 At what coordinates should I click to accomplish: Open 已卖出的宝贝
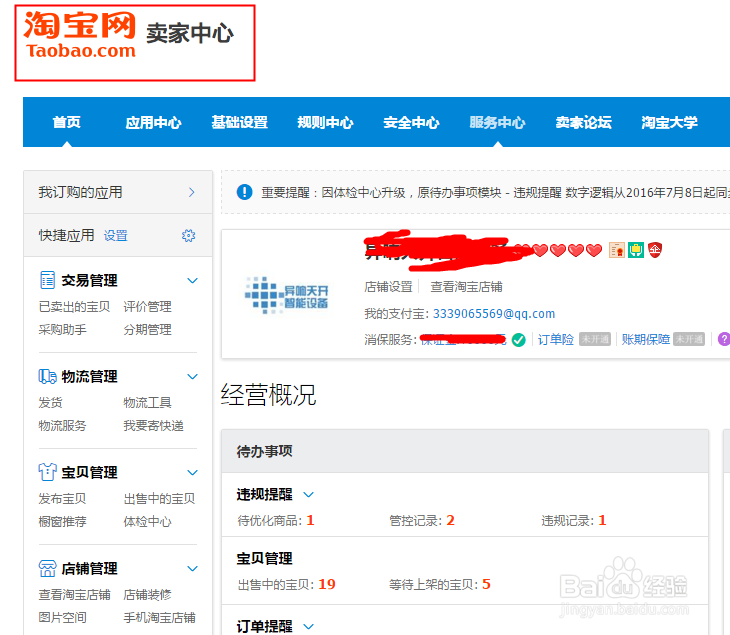[74, 307]
